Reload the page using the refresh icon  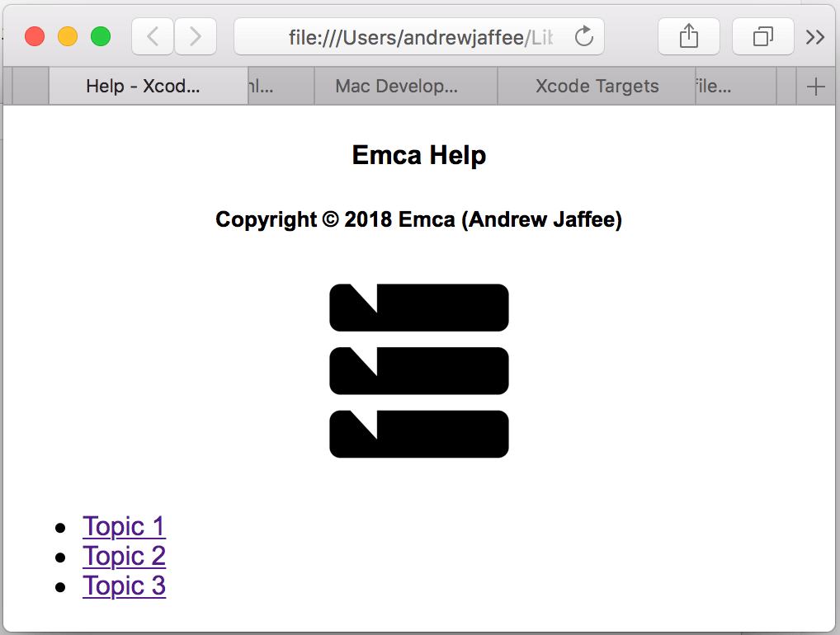[x=584, y=36]
